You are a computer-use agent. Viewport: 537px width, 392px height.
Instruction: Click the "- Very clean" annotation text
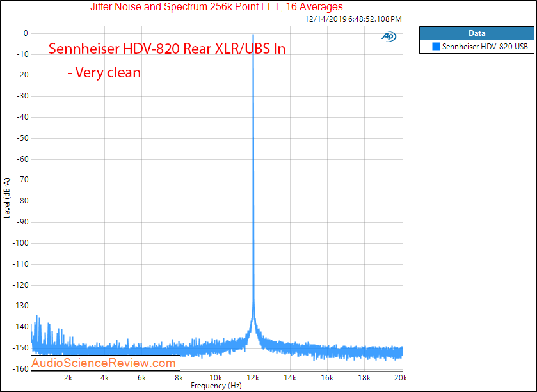pyautogui.click(x=104, y=72)
